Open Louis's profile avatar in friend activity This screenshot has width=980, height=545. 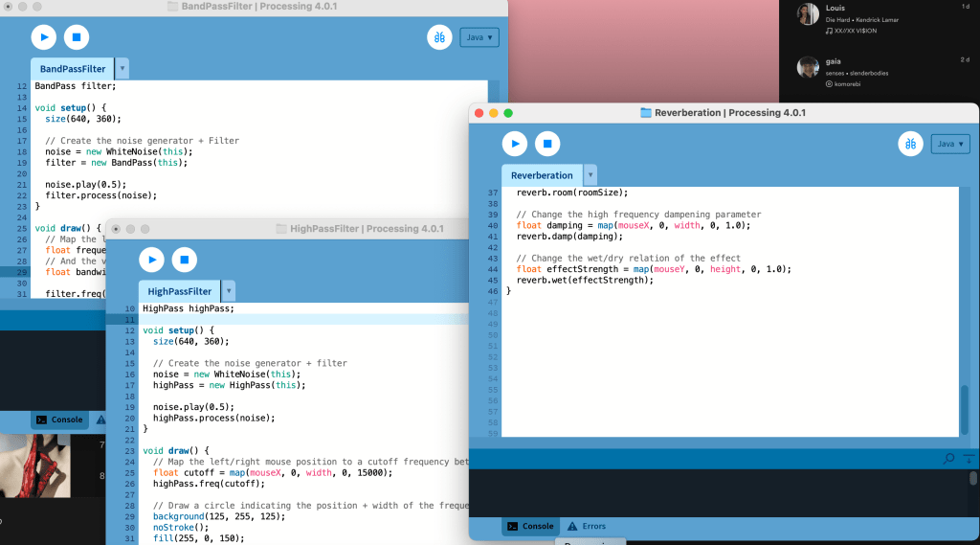(809, 14)
